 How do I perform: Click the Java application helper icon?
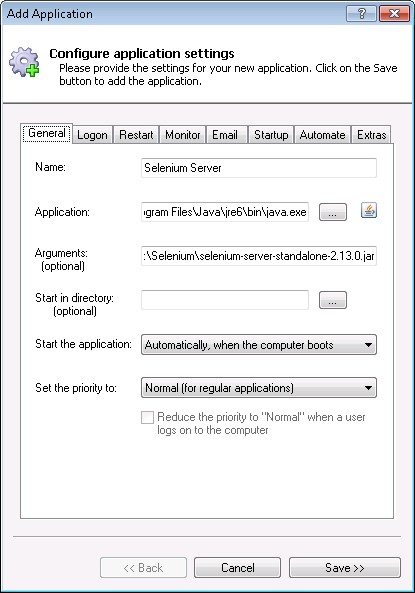click(x=368, y=211)
